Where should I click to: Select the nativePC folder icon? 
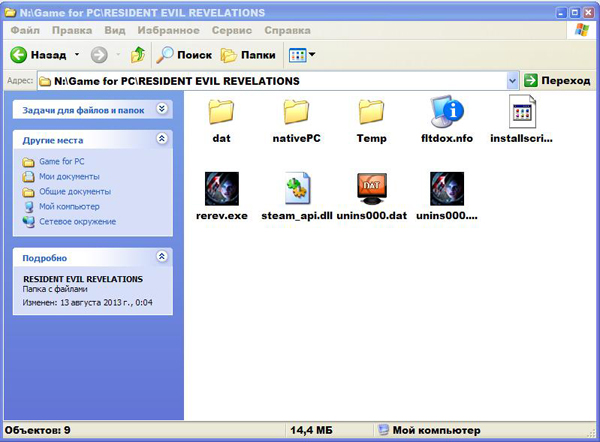(x=296, y=111)
